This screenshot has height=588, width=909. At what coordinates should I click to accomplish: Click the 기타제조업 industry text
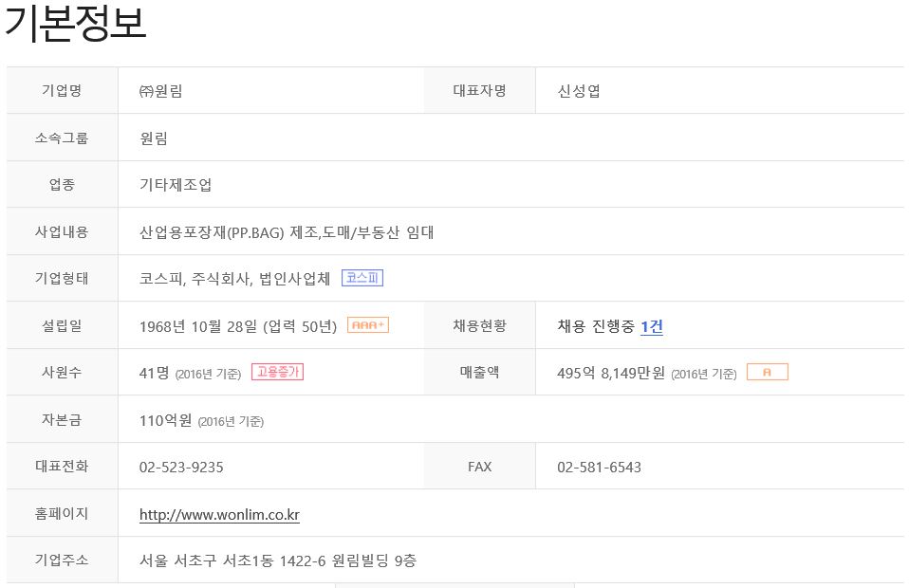click(176, 185)
